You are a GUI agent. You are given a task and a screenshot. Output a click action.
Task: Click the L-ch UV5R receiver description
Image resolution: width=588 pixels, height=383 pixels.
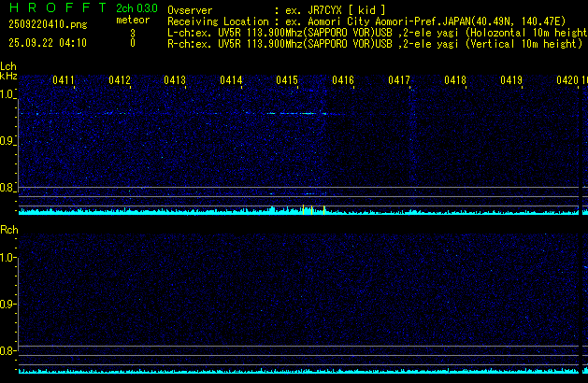tap(374, 32)
